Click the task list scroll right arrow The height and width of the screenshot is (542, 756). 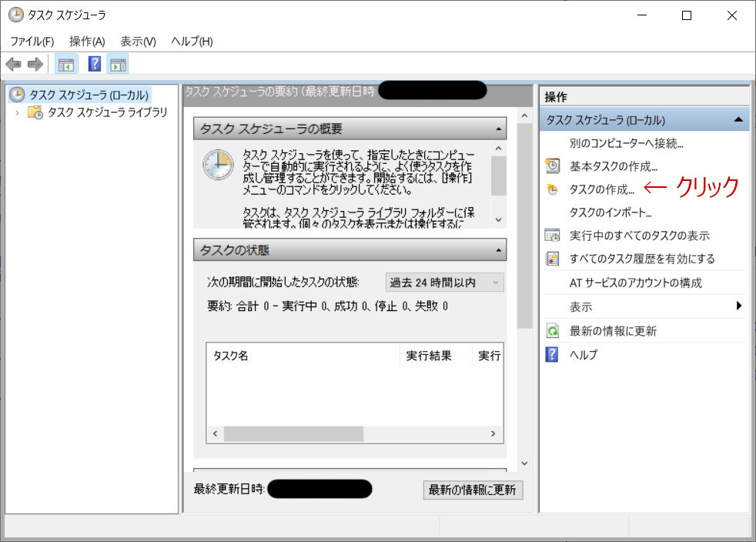(x=493, y=433)
